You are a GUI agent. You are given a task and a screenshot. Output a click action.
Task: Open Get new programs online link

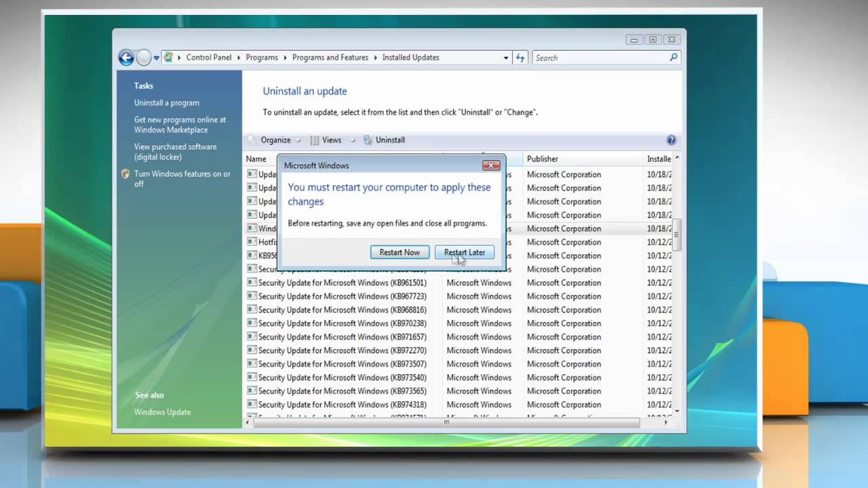tap(180, 125)
